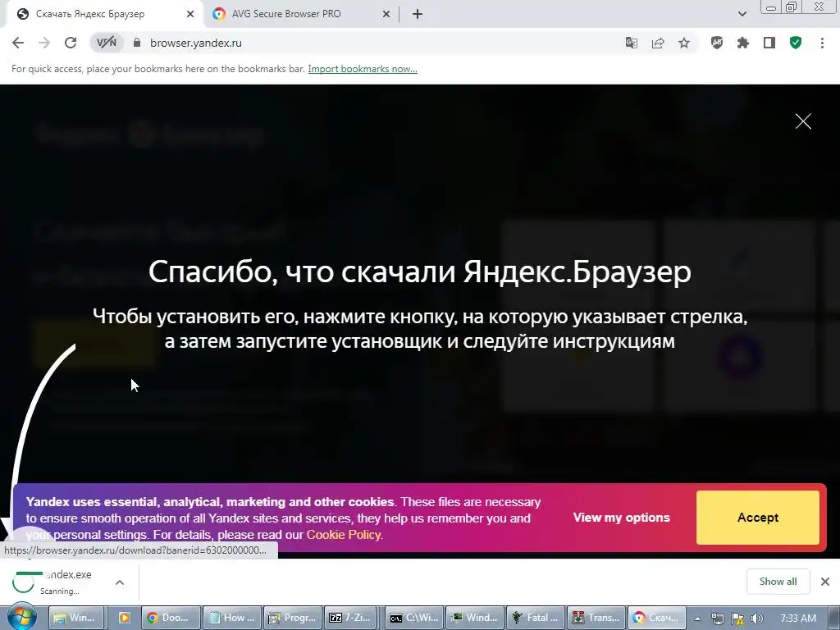Open the network tray icon

pos(717,619)
